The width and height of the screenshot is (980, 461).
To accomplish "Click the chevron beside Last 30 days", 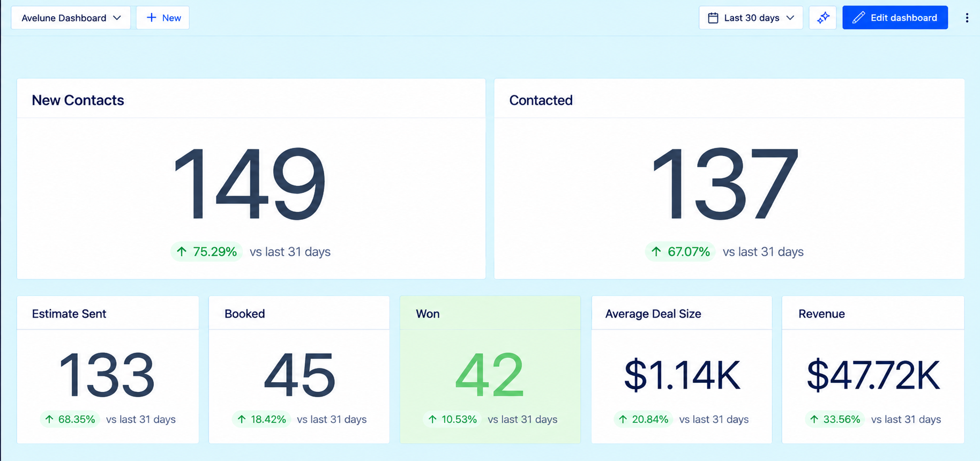I will 790,18.
